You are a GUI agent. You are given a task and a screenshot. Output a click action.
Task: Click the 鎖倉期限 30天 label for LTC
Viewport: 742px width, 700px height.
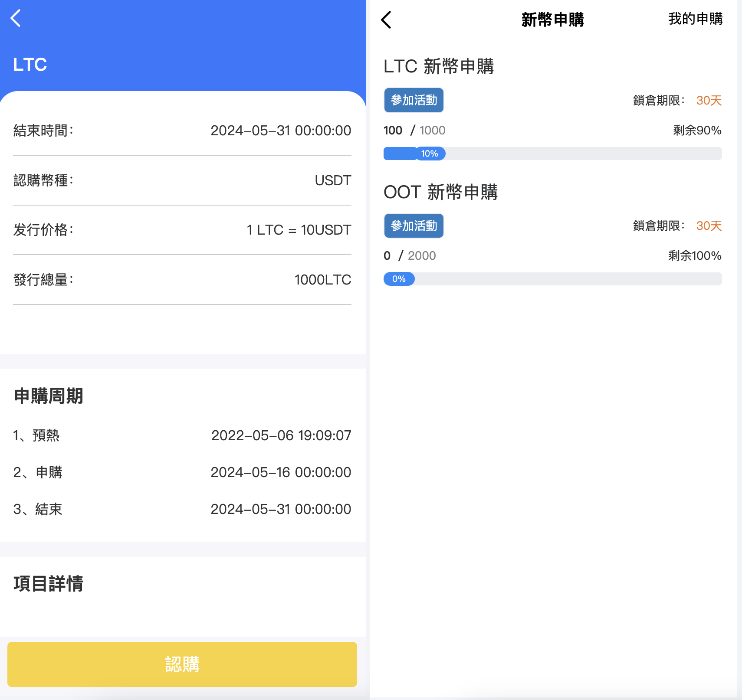[x=676, y=100]
